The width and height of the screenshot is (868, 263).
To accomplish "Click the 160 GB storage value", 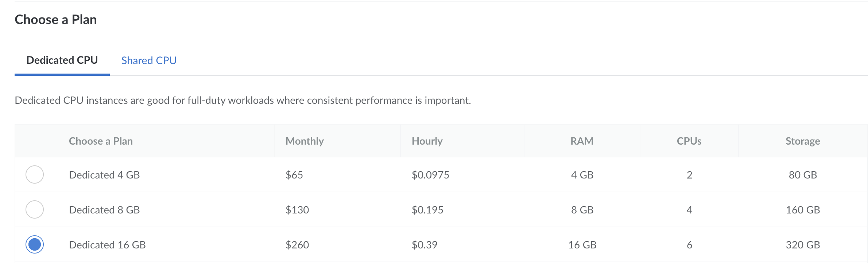I will (803, 210).
